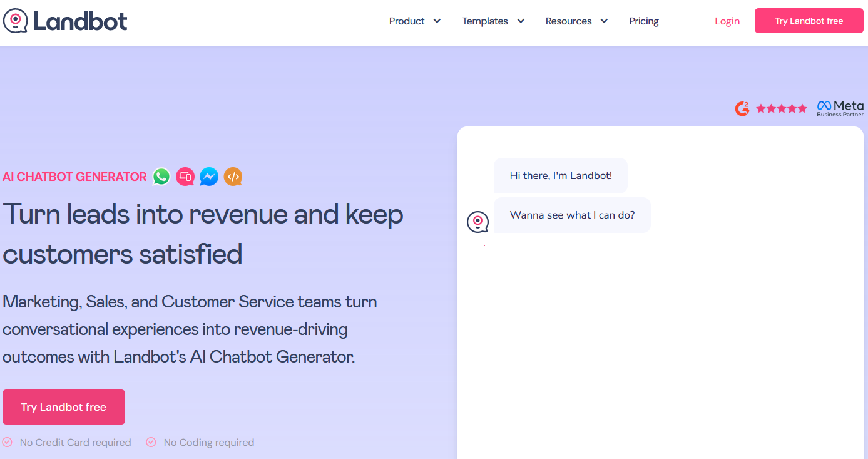Click the pink web chat devices icon
This screenshot has height=459, width=868.
[x=185, y=177]
